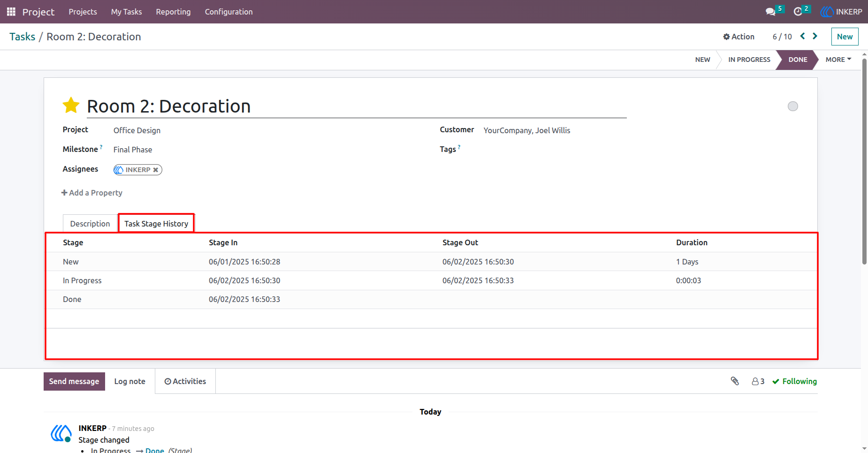Open the Reporting menu

click(x=173, y=12)
